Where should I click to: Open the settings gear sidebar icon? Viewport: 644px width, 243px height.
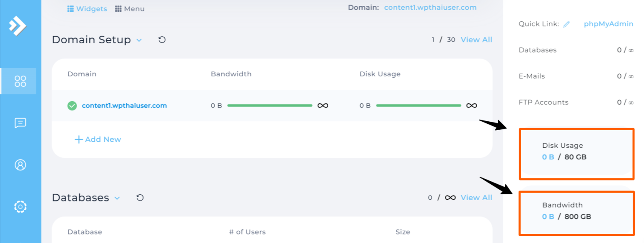[x=20, y=206]
